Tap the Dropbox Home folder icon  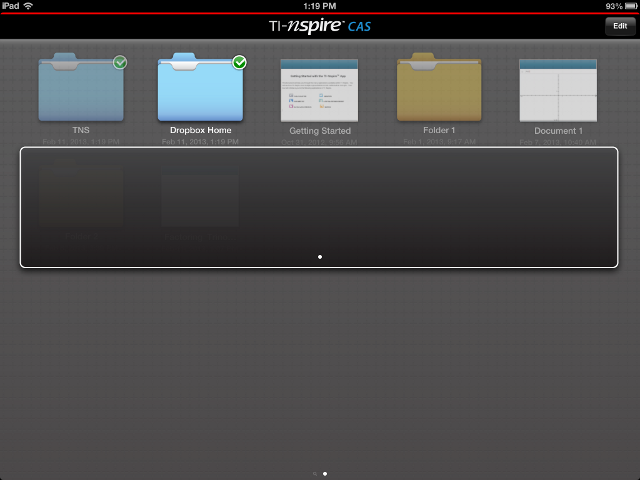tap(200, 91)
